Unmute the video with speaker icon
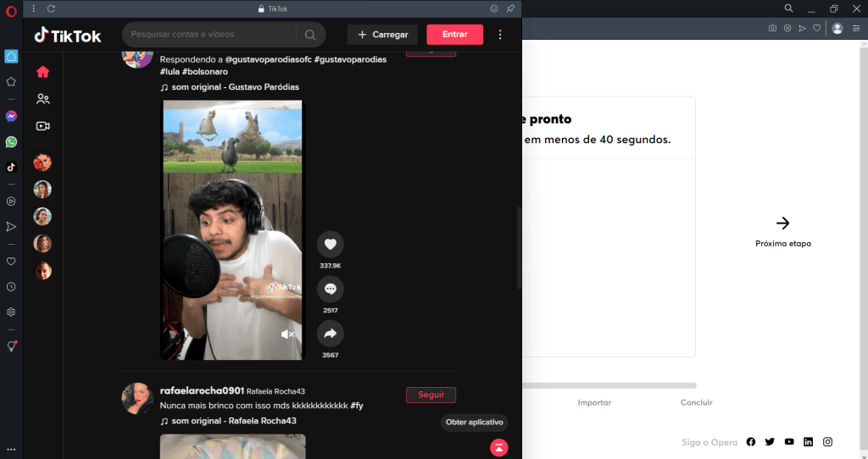Screen dimensions: 868x459 click(x=288, y=335)
